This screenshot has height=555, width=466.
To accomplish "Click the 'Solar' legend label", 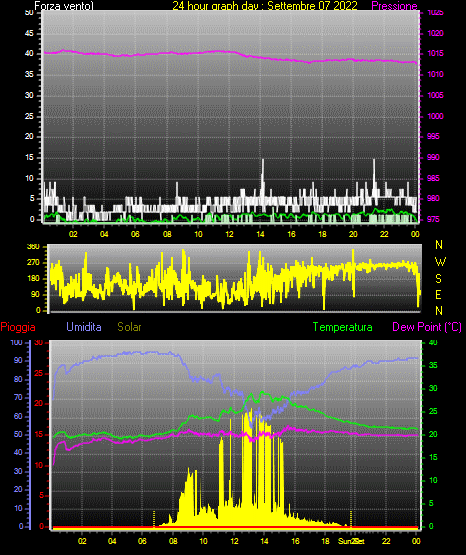I will point(129,327).
